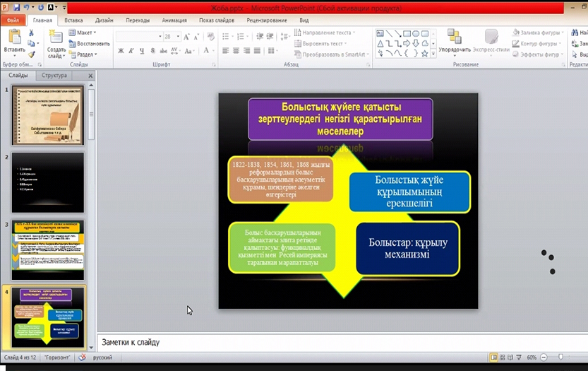
Task: Open the font size dropdown
Action: 178,36
